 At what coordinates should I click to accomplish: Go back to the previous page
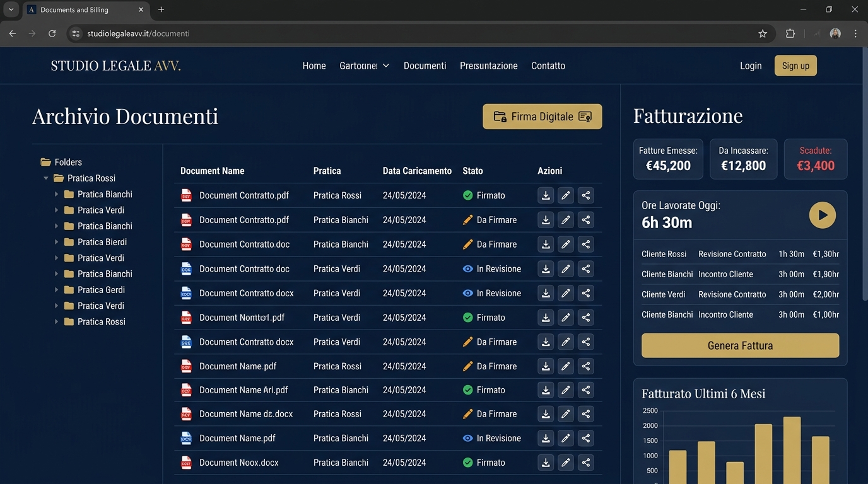[x=13, y=33]
